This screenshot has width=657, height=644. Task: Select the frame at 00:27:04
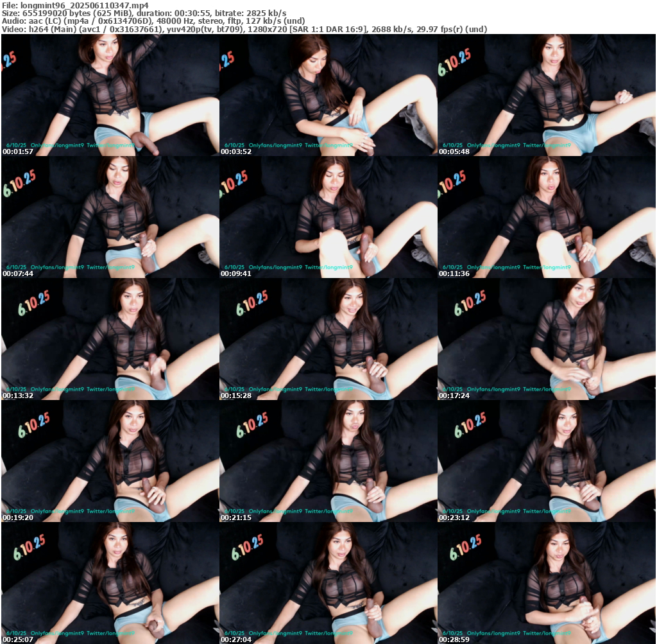click(x=328, y=583)
